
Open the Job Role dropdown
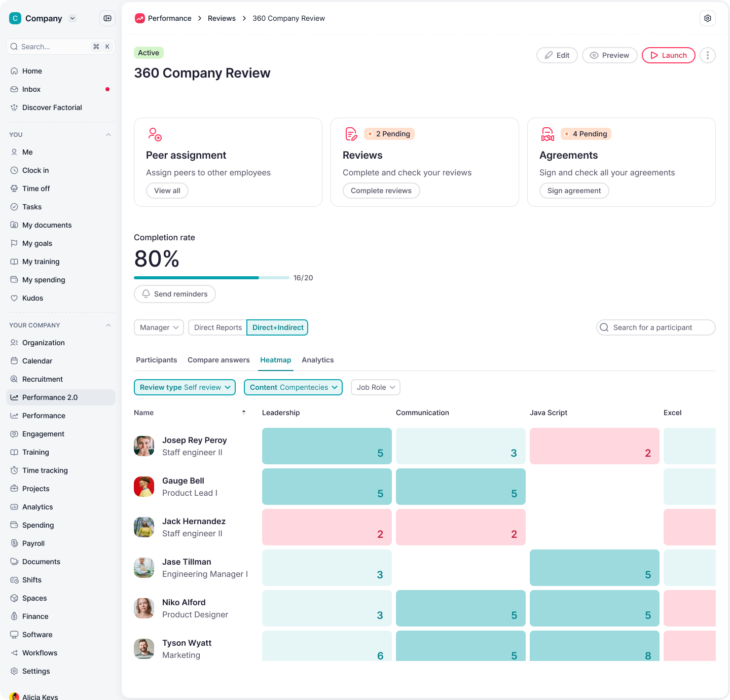375,387
